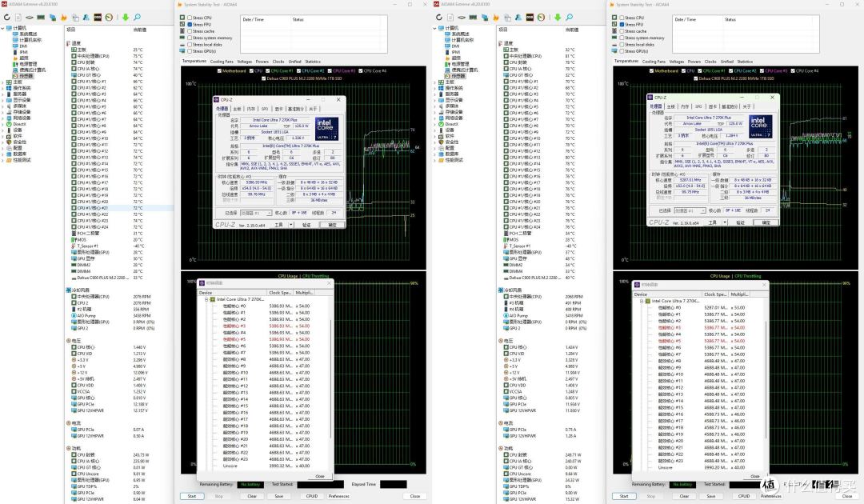Expand the 主板 tree node in right AIDA64
The image size is (864, 504).
[434, 82]
